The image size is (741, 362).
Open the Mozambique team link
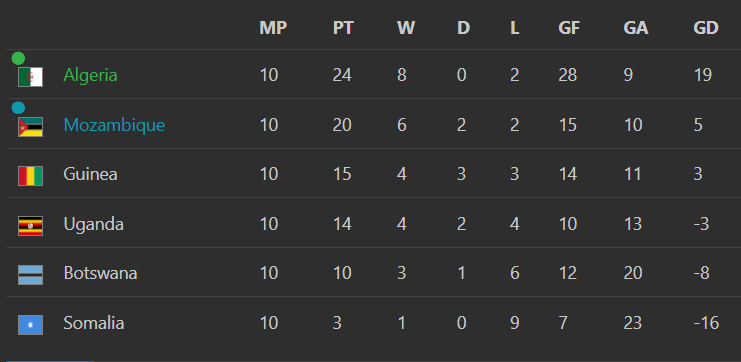click(x=114, y=125)
